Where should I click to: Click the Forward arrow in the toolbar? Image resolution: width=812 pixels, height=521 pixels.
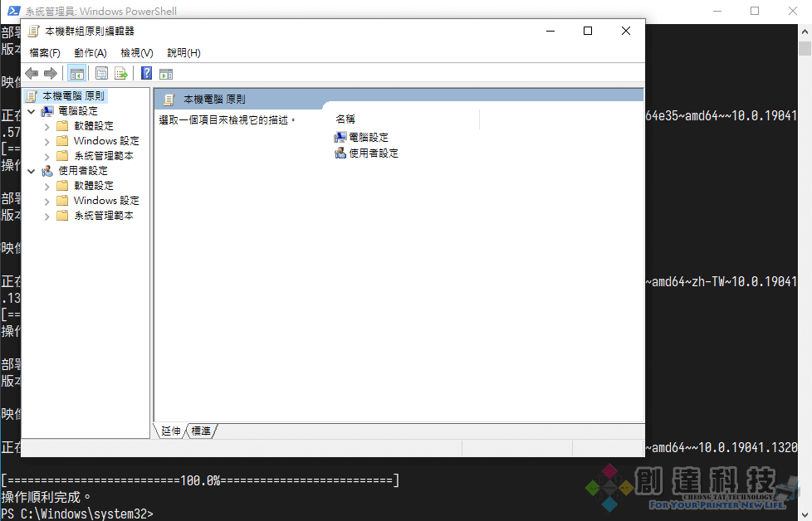(x=51, y=73)
